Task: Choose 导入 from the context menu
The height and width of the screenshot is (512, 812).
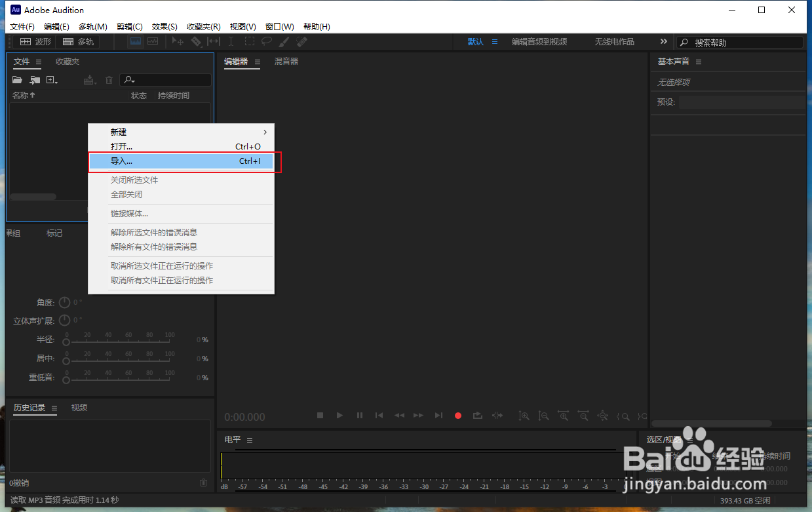Action: pos(122,161)
